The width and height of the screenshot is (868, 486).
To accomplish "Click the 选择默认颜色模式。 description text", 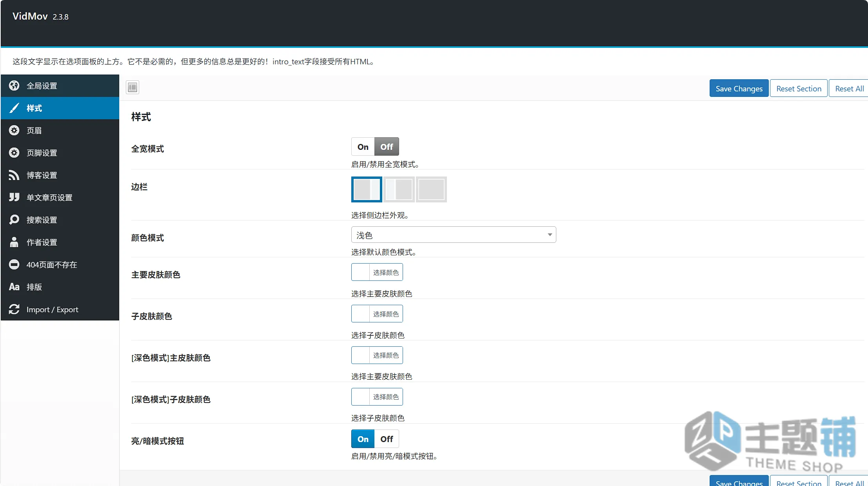I will [x=383, y=252].
